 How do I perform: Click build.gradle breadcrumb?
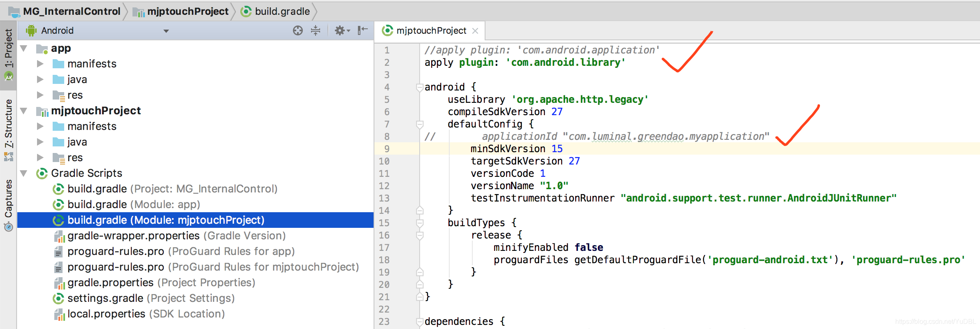[275, 12]
